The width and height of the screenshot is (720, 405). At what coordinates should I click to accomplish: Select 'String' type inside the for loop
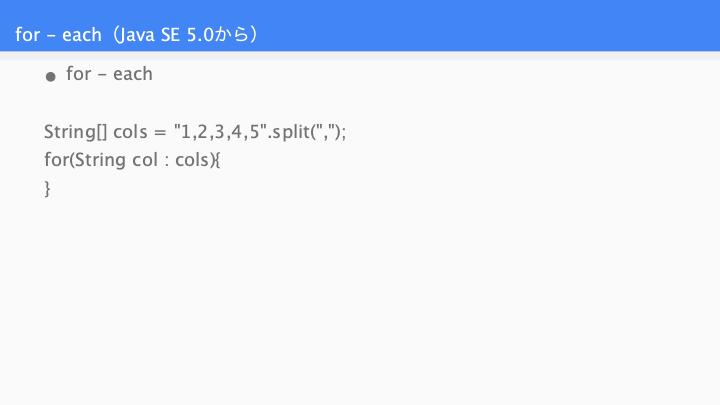100,160
